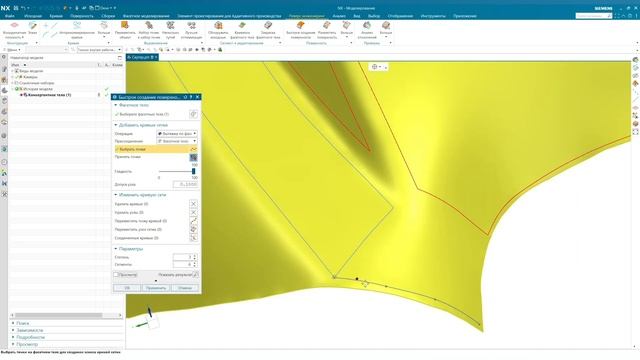The height and width of the screenshot is (360, 640).
Task: Click the top icon in the left resource bar
Action: tap(4, 58)
